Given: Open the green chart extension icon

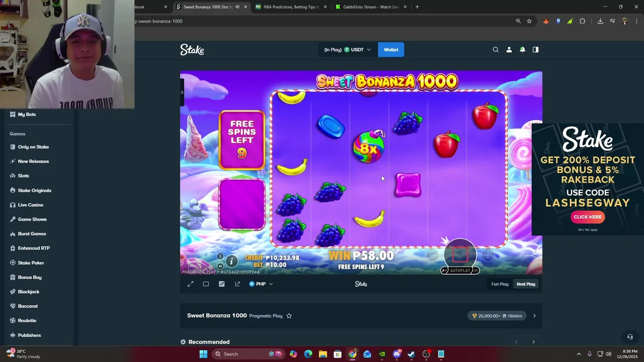Looking at the screenshot, I should pos(570,21).
